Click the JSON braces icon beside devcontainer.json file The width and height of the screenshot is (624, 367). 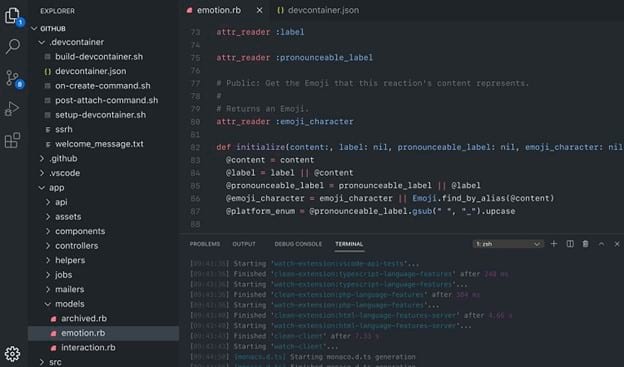tap(48, 71)
